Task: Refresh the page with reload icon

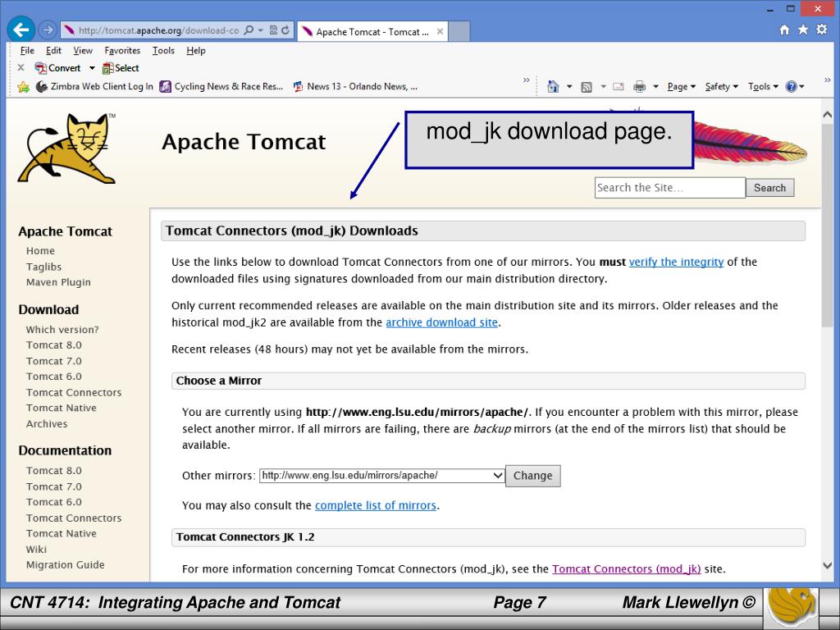Action: [x=285, y=30]
